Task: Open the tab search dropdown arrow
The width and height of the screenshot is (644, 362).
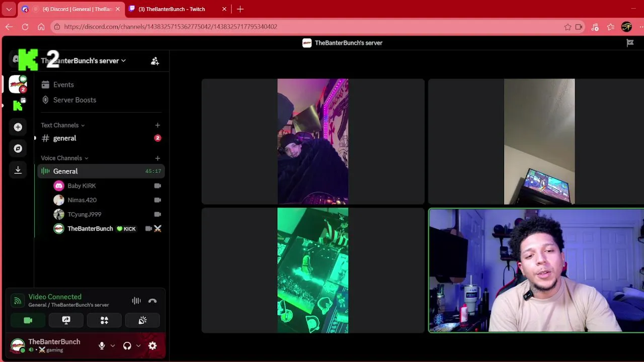Action: point(9,9)
